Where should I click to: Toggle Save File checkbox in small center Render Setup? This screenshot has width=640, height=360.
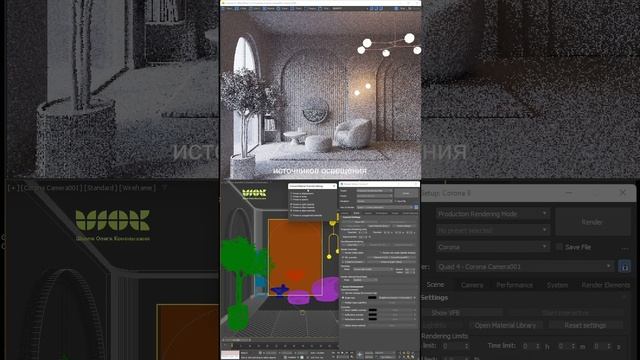[x=396, y=201]
